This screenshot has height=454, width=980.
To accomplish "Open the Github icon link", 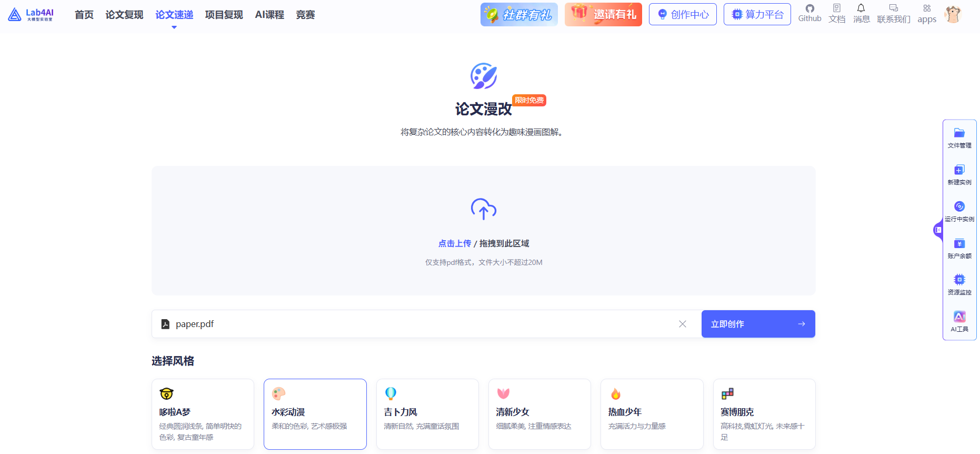I will 809,14.
